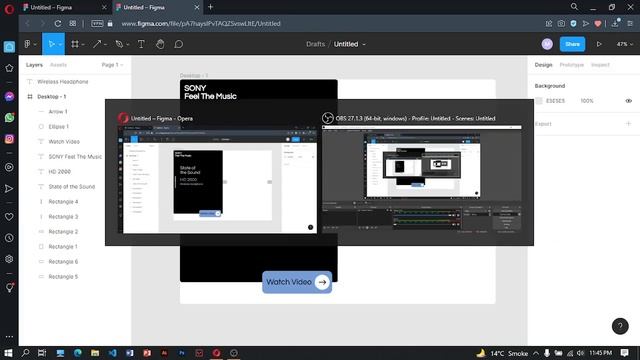Select the Hand tool
Viewport: 640px width, 360px height.
160,44
